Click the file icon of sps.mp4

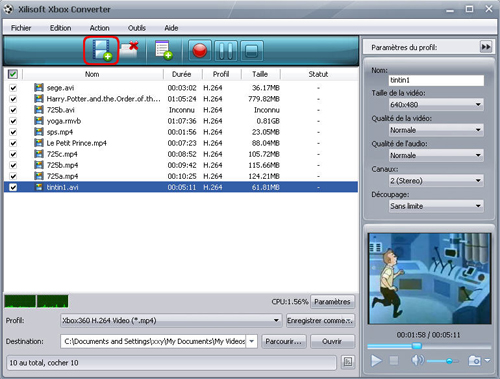(x=39, y=132)
